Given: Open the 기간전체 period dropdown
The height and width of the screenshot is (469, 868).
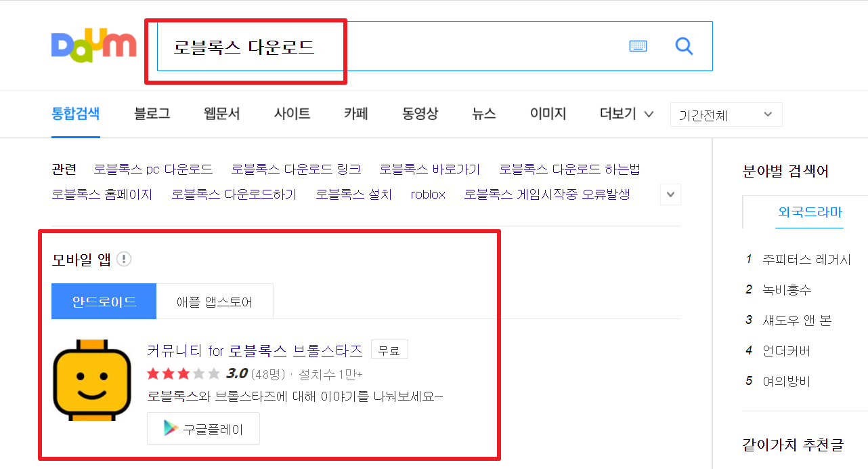Looking at the screenshot, I should point(726,115).
